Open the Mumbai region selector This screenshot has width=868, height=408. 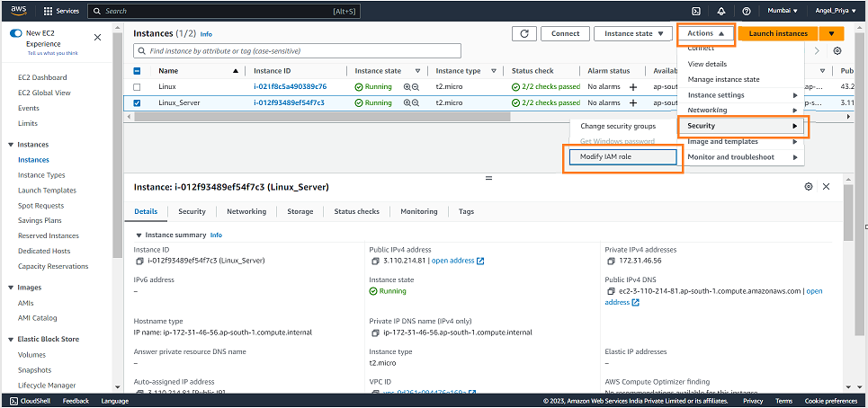click(x=782, y=11)
